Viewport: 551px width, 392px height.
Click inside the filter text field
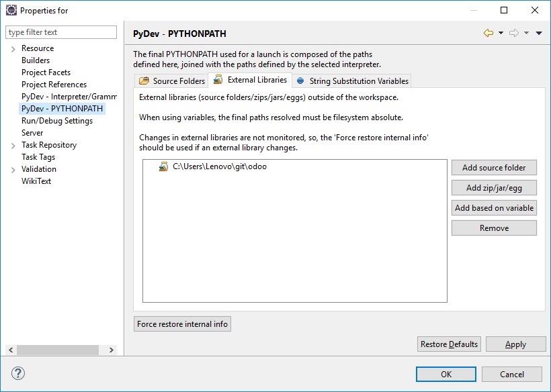pyautogui.click(x=60, y=32)
